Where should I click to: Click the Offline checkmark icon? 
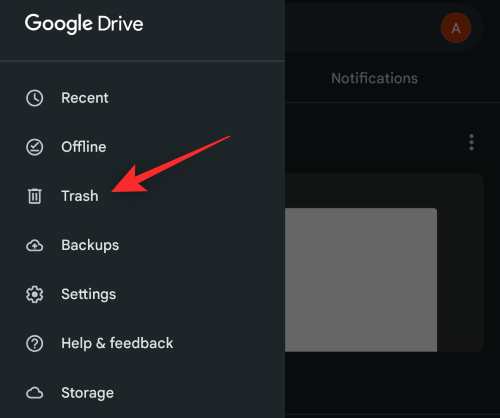point(34,147)
